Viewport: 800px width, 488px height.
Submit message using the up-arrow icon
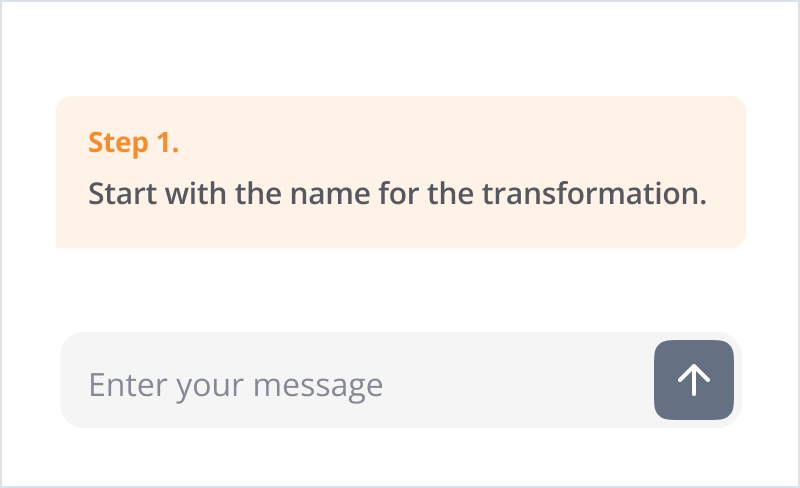pyautogui.click(x=694, y=380)
